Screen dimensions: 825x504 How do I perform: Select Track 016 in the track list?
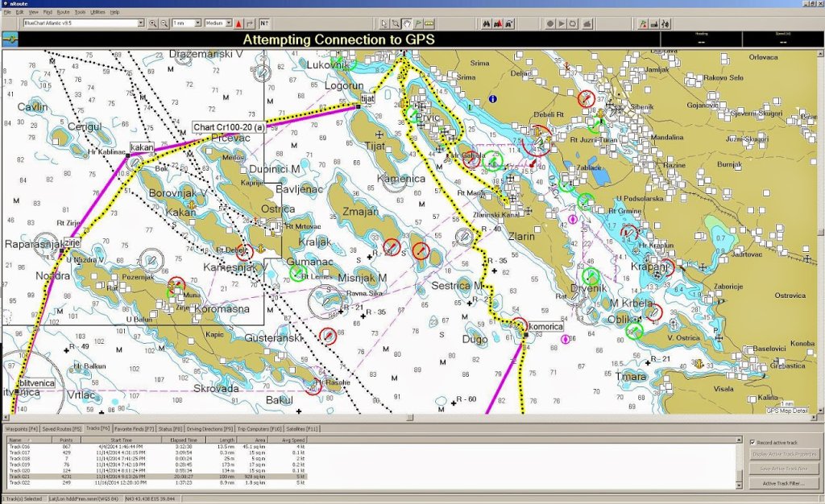tap(19, 446)
